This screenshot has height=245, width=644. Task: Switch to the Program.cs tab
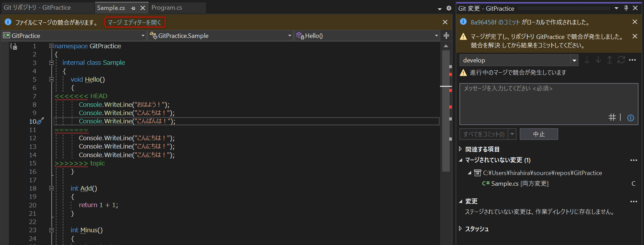point(167,8)
